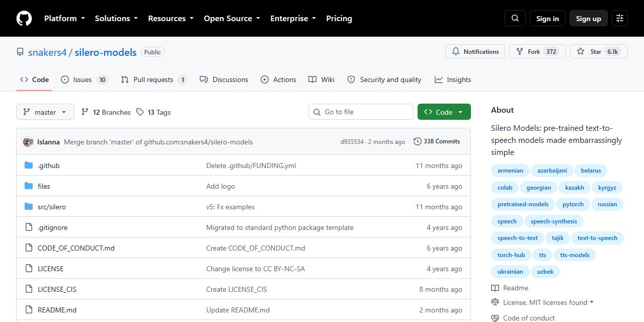Click the lslanna avatar thumbnail
The image size is (644, 322).
tap(28, 142)
